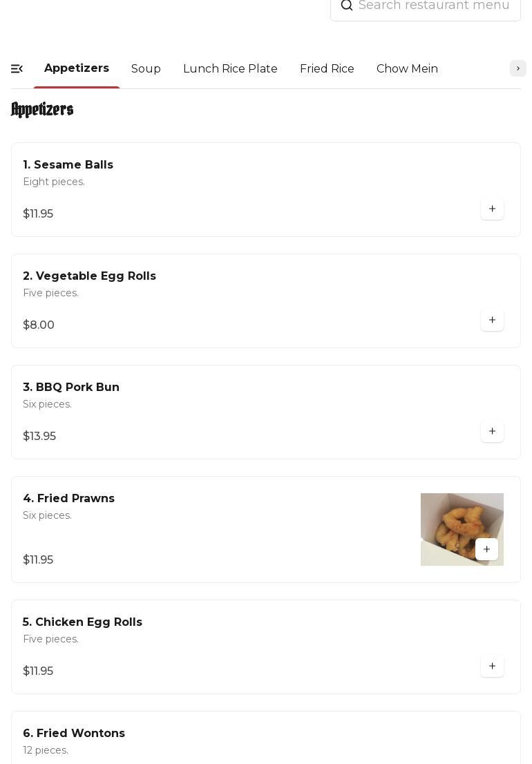Add Vegetable Egg Rolls to cart
Viewport: 532px width, 764px height.
tap(492, 320)
